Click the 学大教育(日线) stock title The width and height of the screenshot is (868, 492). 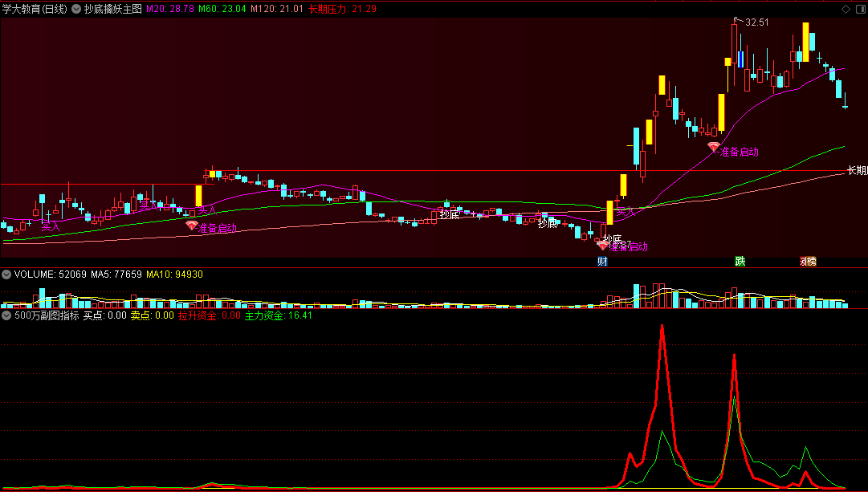pos(35,9)
